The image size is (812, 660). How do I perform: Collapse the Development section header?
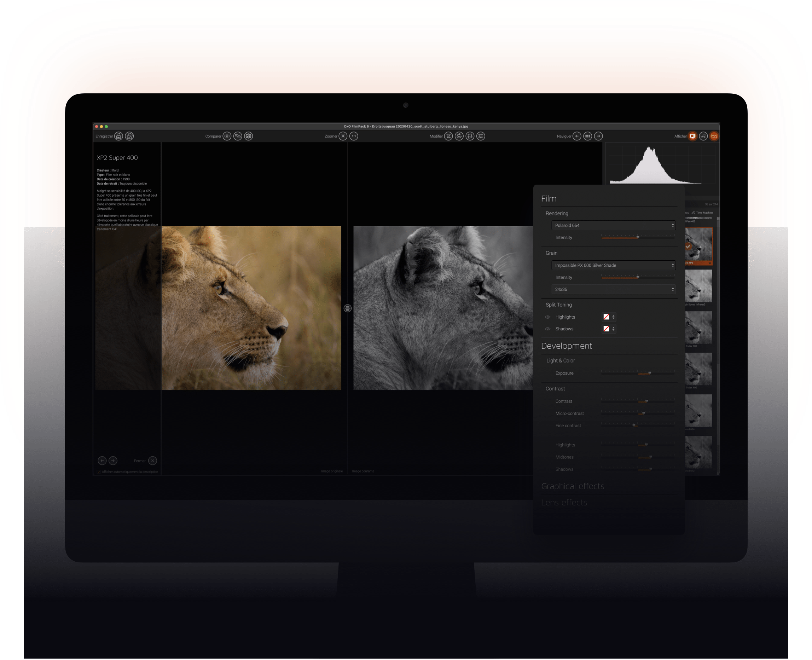coord(567,346)
